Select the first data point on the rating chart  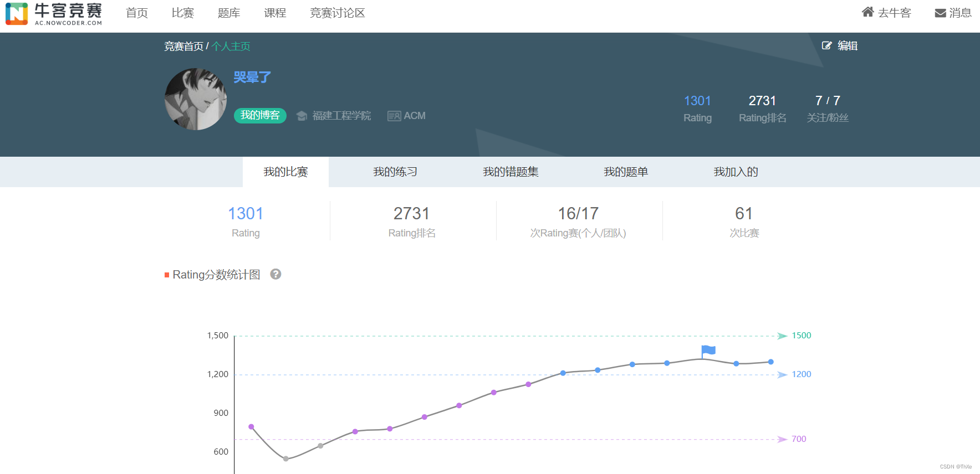pyautogui.click(x=251, y=427)
